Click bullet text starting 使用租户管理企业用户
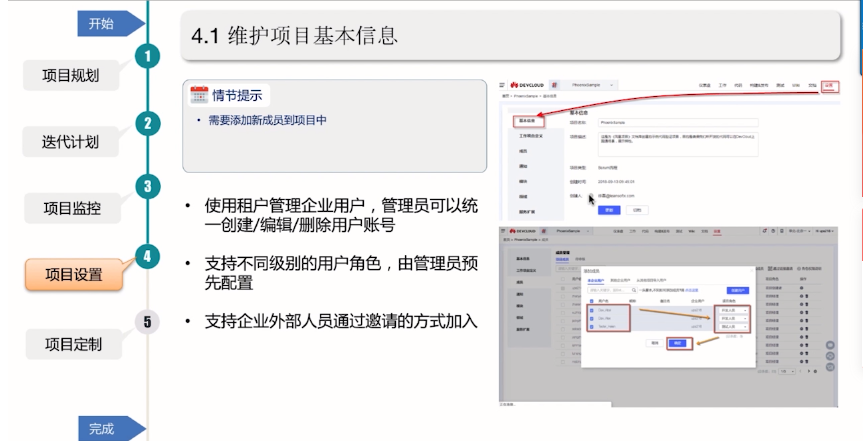The width and height of the screenshot is (863, 441). tap(341, 215)
